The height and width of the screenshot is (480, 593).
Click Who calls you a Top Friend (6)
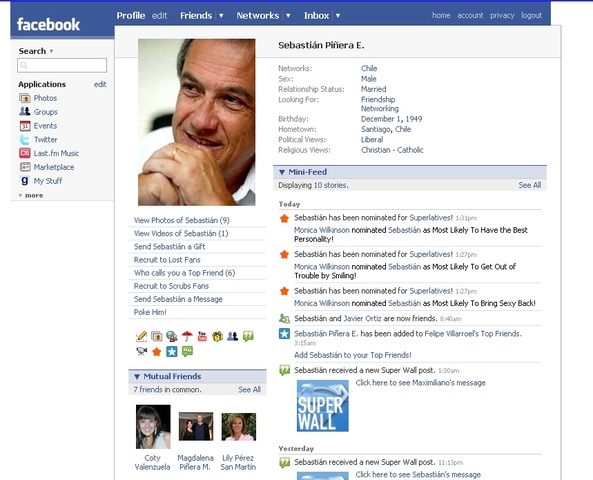coord(184,273)
